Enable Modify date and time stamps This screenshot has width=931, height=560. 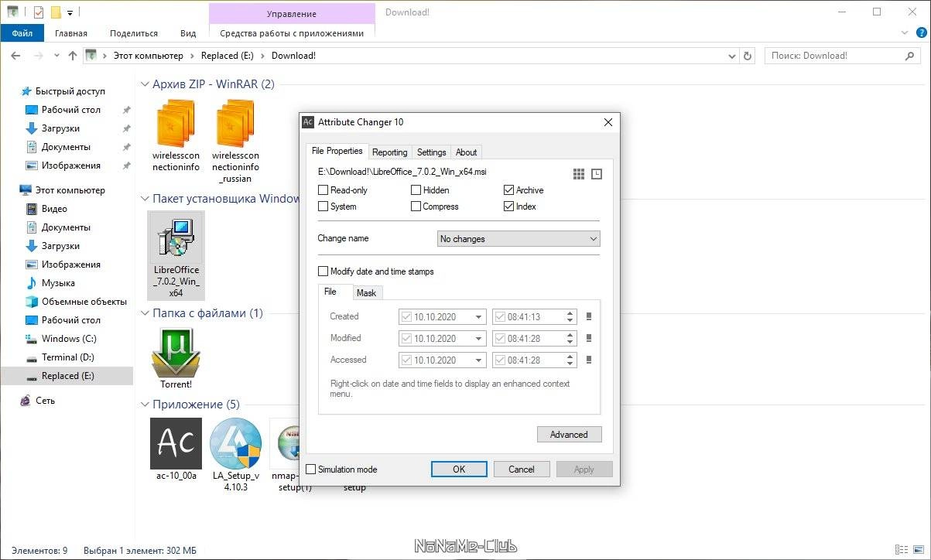click(x=323, y=271)
